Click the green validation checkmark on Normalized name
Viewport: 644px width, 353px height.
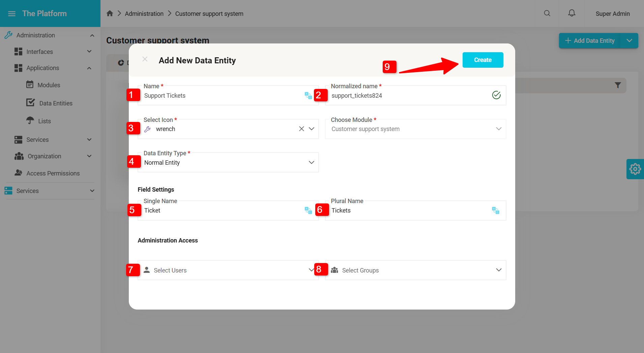click(x=496, y=95)
